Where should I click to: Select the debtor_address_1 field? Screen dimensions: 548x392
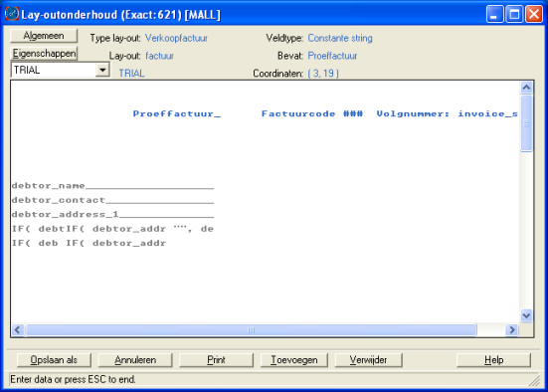click(x=112, y=214)
